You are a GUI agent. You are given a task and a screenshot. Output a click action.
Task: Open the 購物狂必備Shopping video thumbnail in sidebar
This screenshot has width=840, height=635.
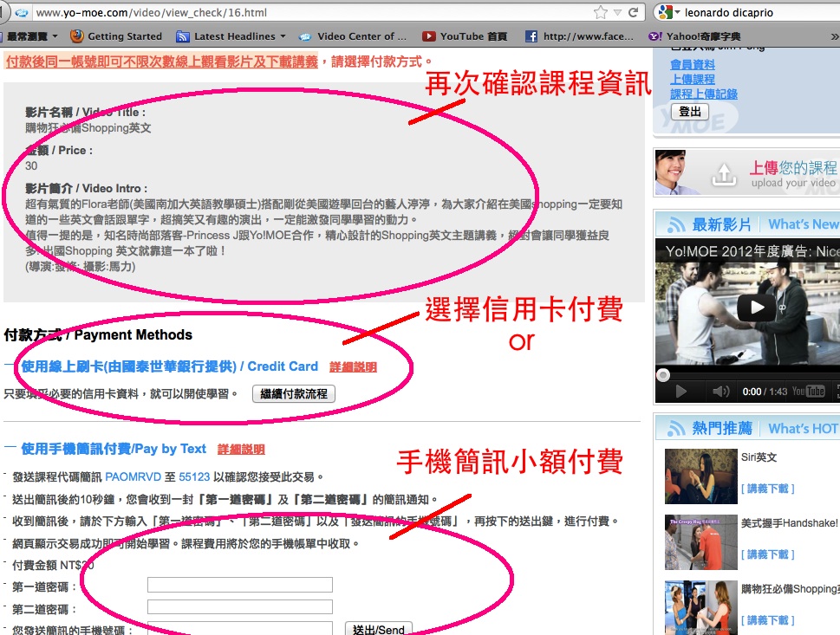[700, 607]
